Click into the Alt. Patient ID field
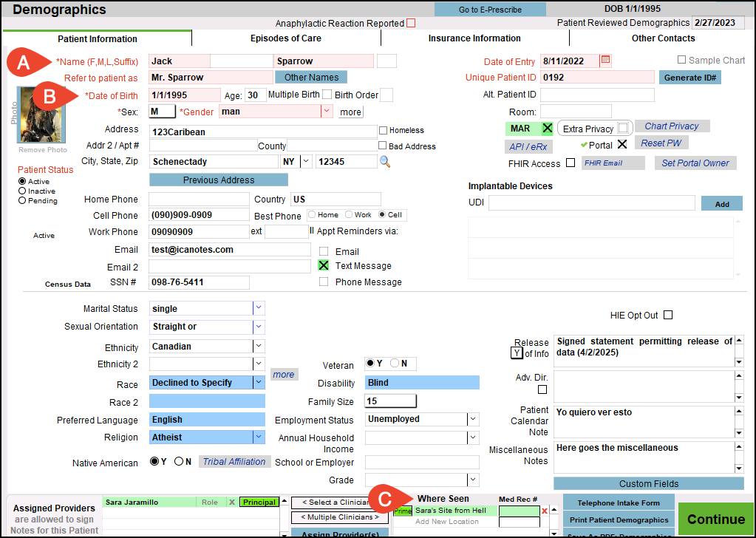The height and width of the screenshot is (538, 756). tap(597, 95)
